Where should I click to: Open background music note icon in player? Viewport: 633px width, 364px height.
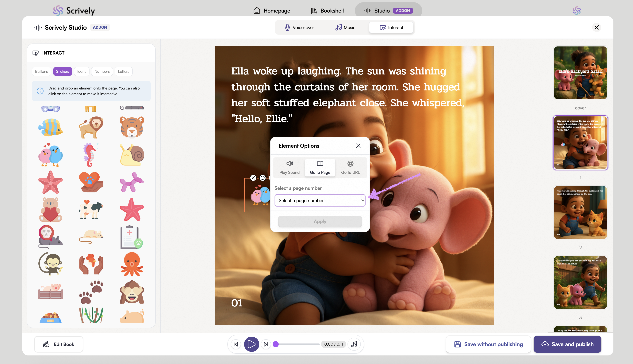[x=354, y=344]
